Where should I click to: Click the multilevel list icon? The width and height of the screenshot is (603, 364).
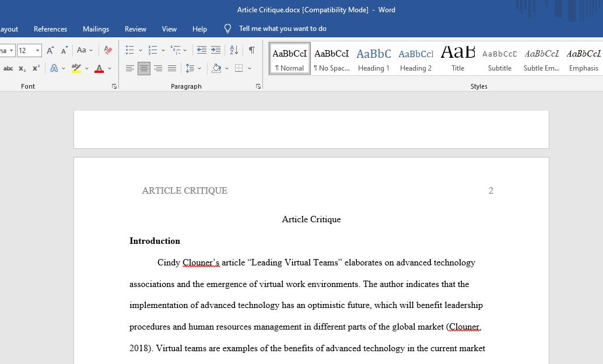(176, 50)
